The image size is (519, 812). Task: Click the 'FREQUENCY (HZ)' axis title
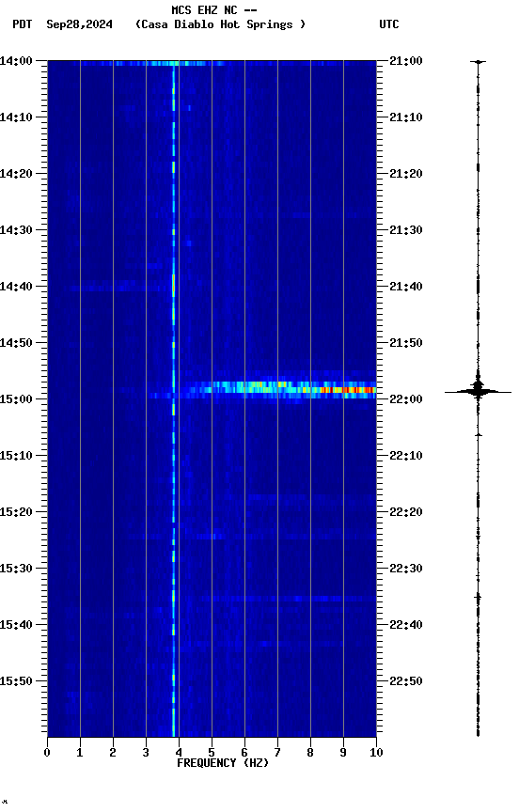pos(223,763)
